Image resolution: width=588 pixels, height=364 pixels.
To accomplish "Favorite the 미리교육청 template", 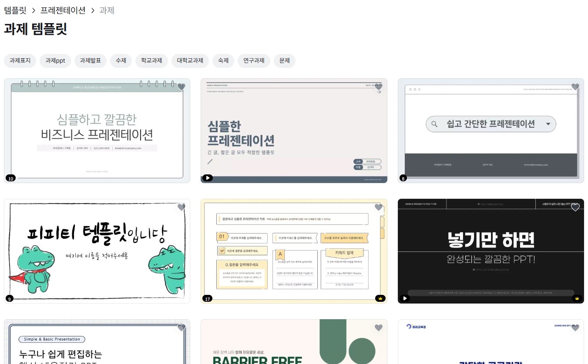I will pos(575,328).
